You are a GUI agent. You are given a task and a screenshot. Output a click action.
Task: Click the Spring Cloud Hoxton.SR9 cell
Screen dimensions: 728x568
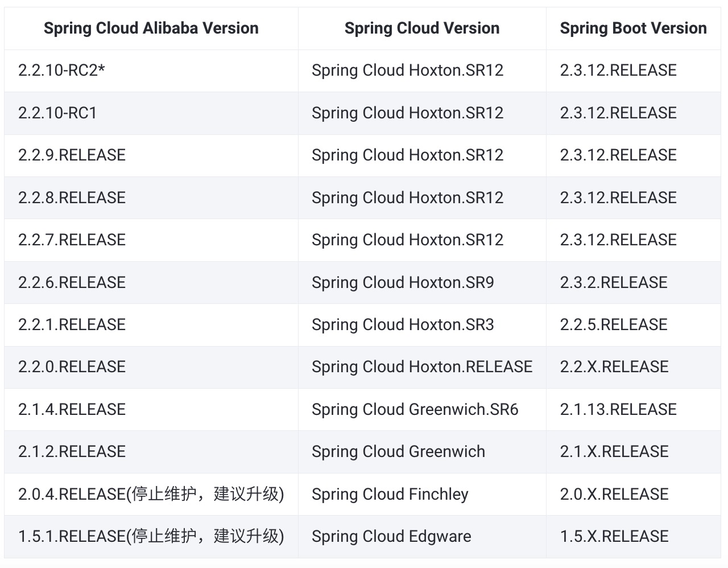coord(422,282)
